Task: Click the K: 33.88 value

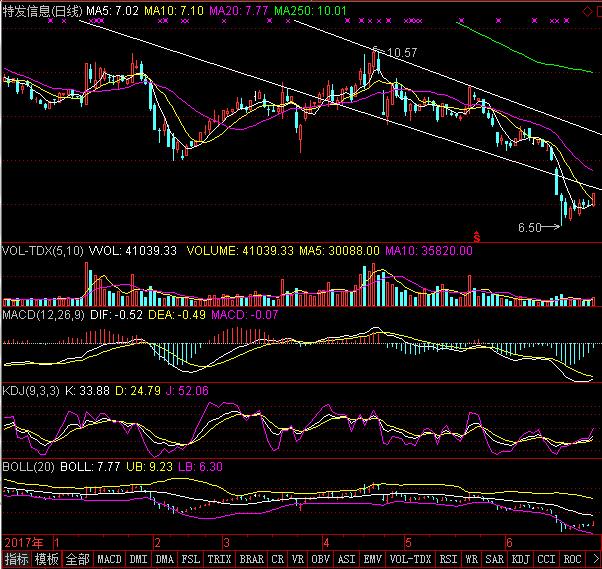Action: pos(87,391)
